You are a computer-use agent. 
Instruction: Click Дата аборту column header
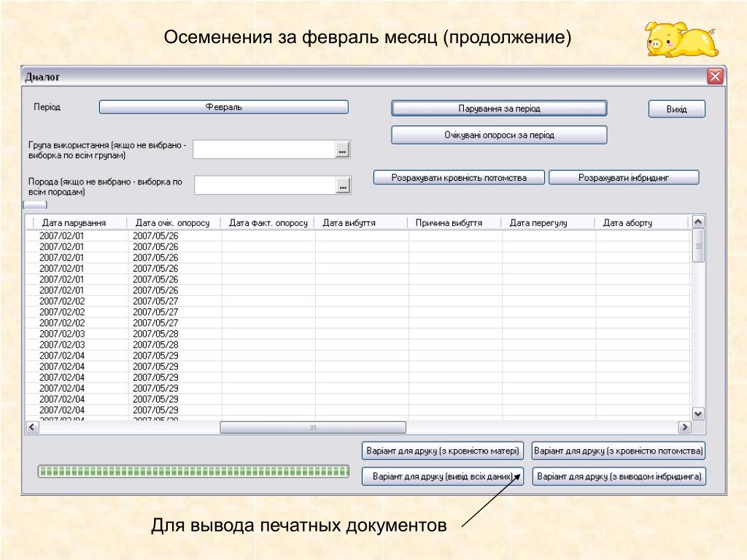pyautogui.click(x=641, y=223)
